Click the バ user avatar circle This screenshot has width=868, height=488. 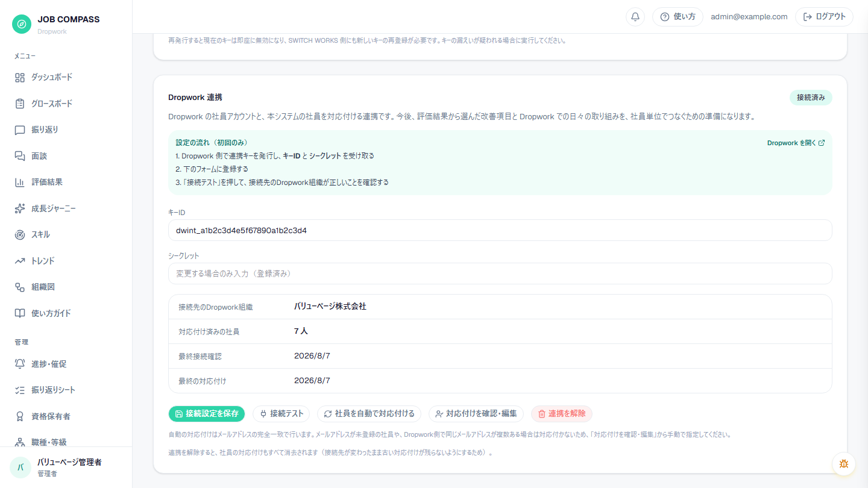(x=20, y=468)
